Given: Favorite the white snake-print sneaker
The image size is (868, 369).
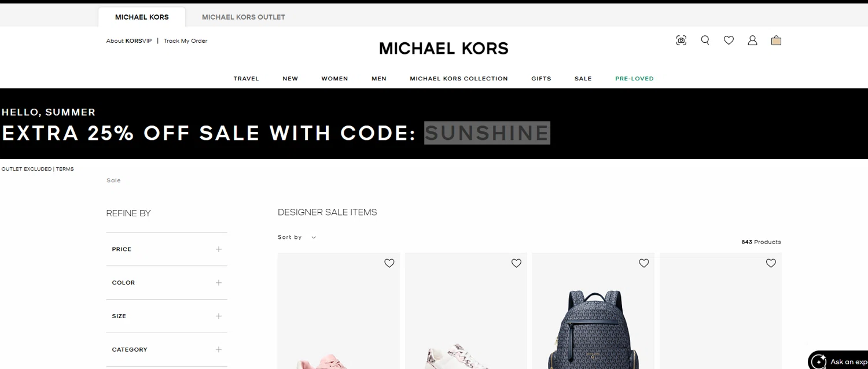Looking at the screenshot, I should coord(516,263).
